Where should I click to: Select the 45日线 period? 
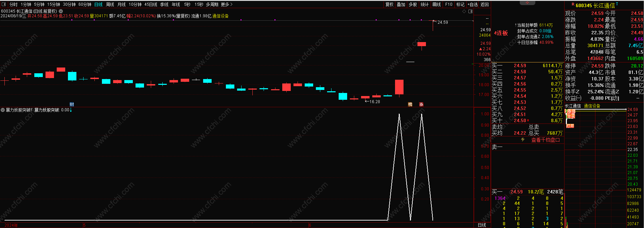point(151,4)
